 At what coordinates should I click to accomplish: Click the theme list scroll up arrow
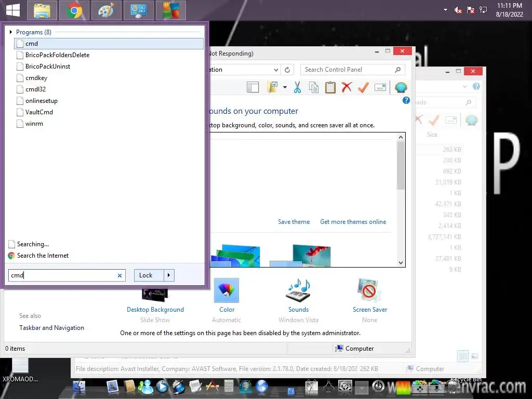pos(401,137)
